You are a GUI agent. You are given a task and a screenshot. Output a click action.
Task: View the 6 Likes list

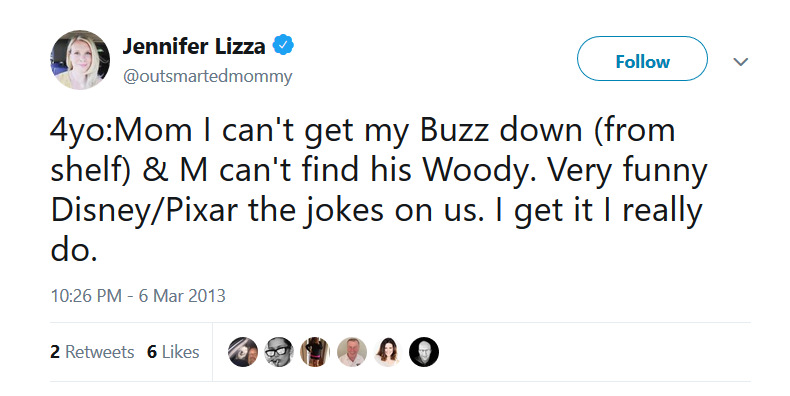173,352
